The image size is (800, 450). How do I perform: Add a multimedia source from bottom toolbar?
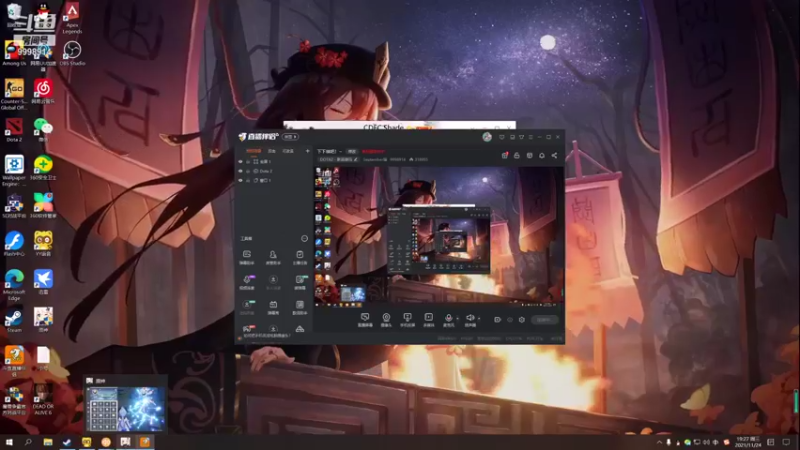429,320
